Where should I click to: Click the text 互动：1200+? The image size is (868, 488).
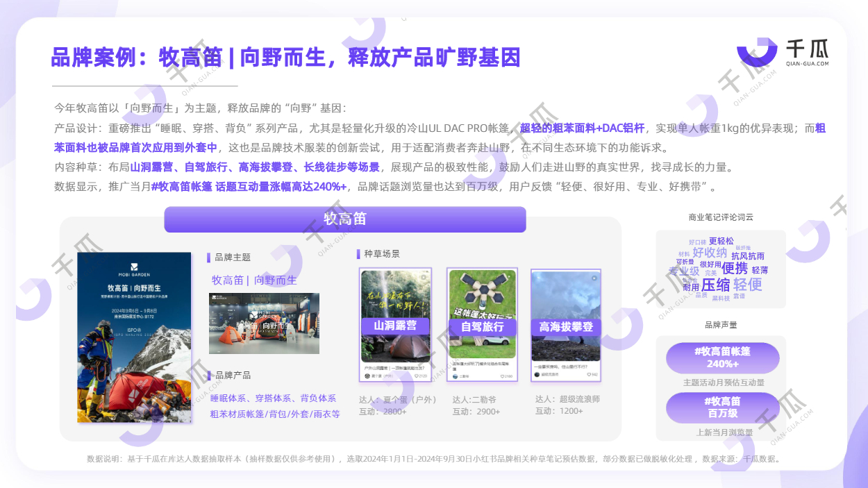pyautogui.click(x=559, y=411)
